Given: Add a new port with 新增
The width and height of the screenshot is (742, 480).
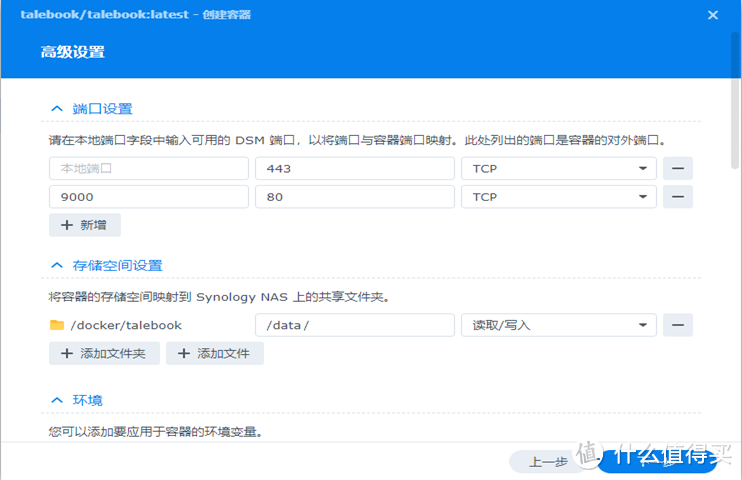Looking at the screenshot, I should click(85, 225).
